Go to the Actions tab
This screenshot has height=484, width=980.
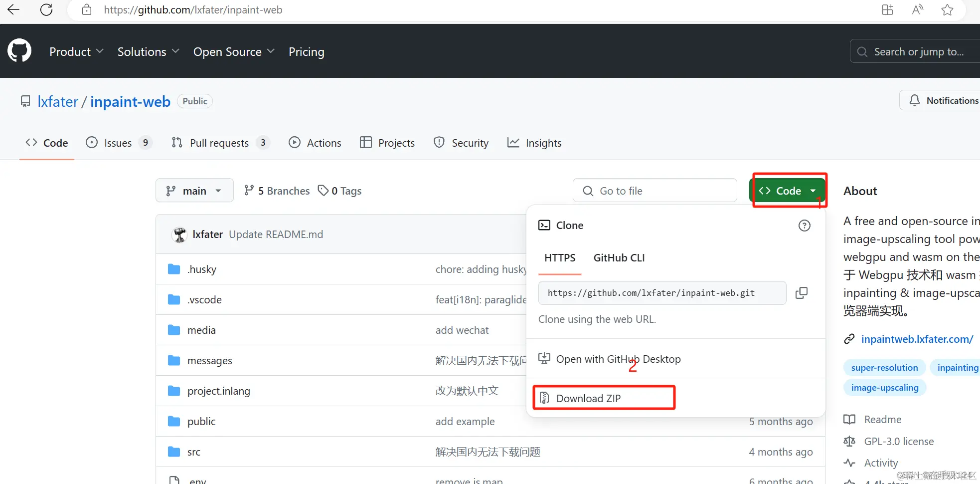click(315, 143)
